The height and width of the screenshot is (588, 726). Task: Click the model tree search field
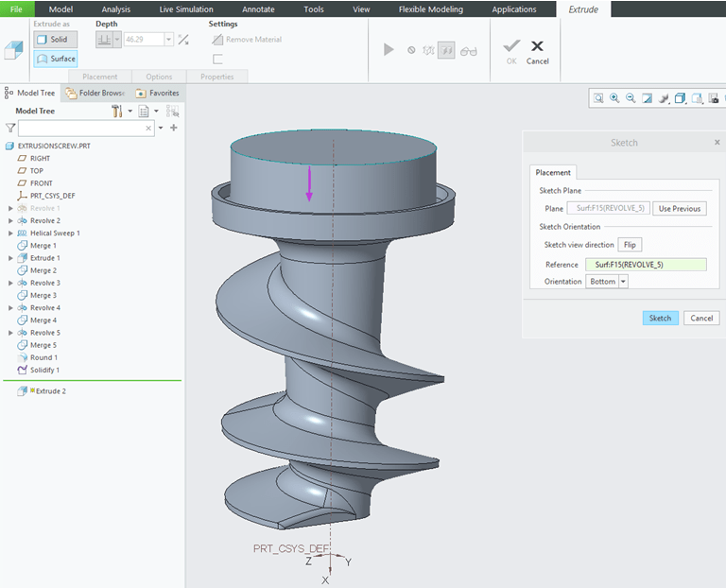click(85, 128)
